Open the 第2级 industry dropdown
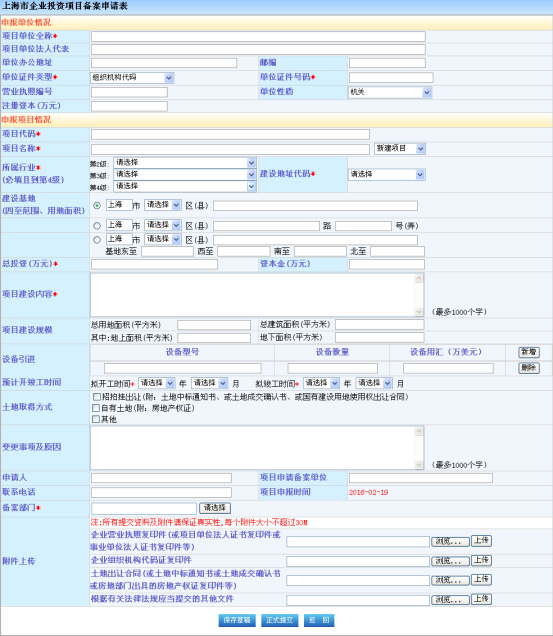Viewport: 553px width, 636px height. point(185,163)
